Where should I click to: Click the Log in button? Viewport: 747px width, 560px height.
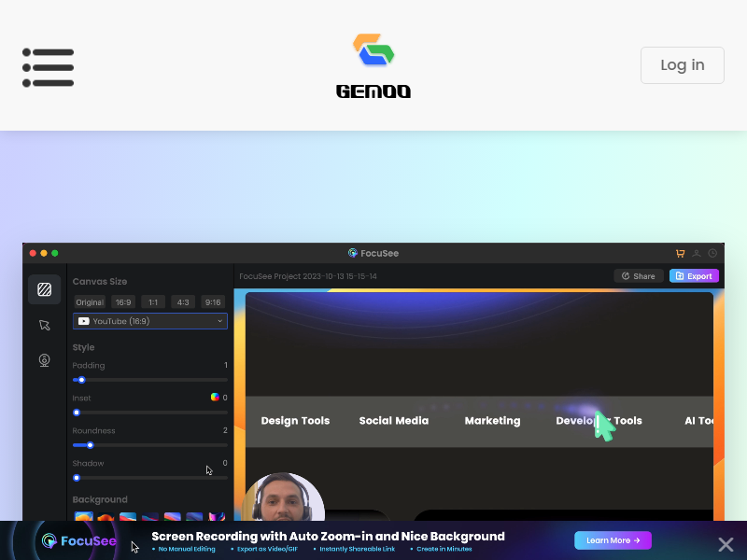(x=683, y=65)
